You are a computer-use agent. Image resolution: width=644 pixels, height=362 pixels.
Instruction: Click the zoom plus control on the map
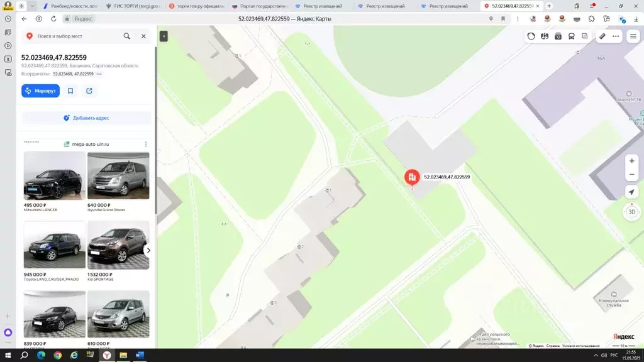631,160
